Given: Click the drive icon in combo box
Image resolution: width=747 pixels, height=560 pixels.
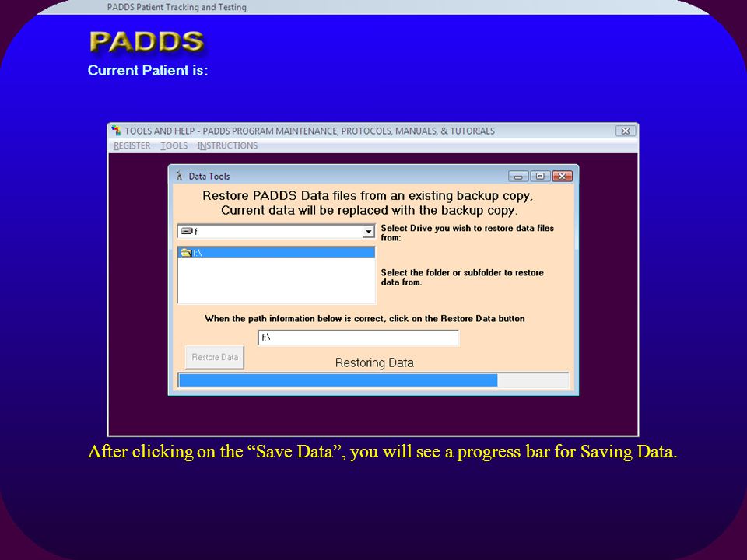Looking at the screenshot, I should pyautogui.click(x=187, y=232).
